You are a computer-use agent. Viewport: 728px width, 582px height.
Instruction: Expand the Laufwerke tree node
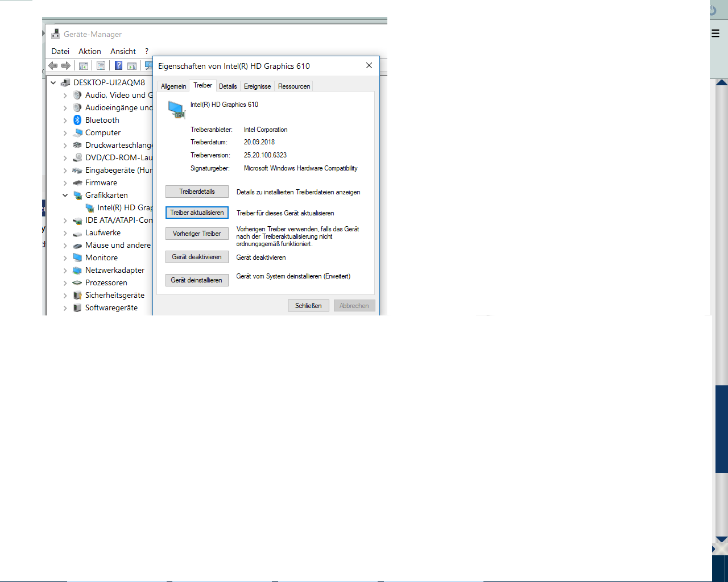pos(65,232)
